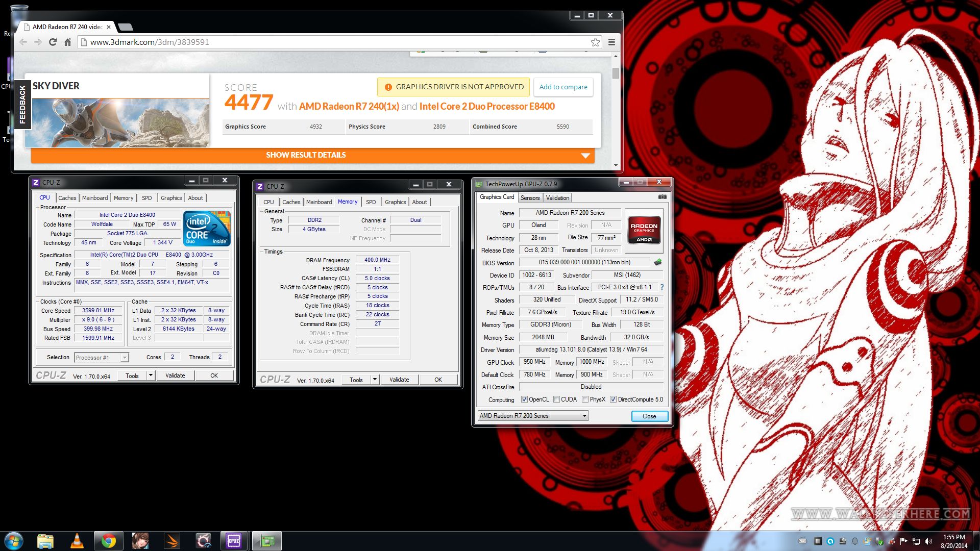Launch VLC media player from taskbar
The width and height of the screenshot is (980, 551).
coord(77,541)
